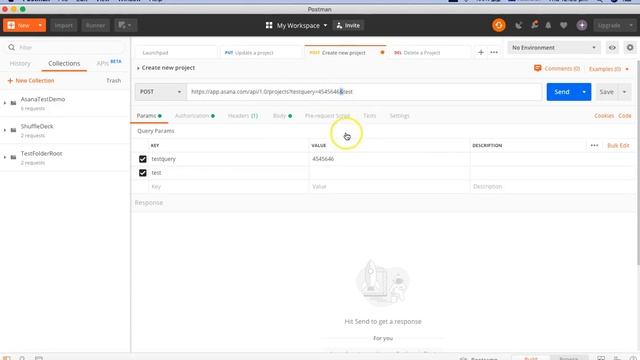Click the orange New button

tap(19, 25)
